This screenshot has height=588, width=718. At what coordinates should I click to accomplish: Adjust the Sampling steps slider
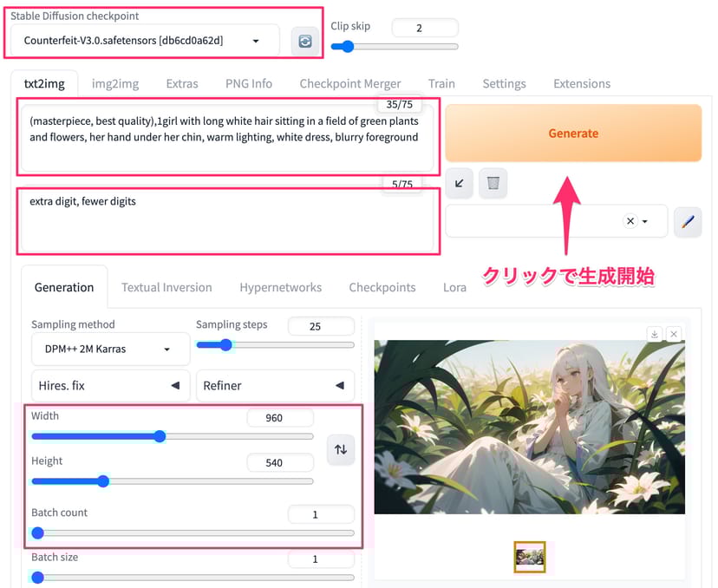click(226, 344)
